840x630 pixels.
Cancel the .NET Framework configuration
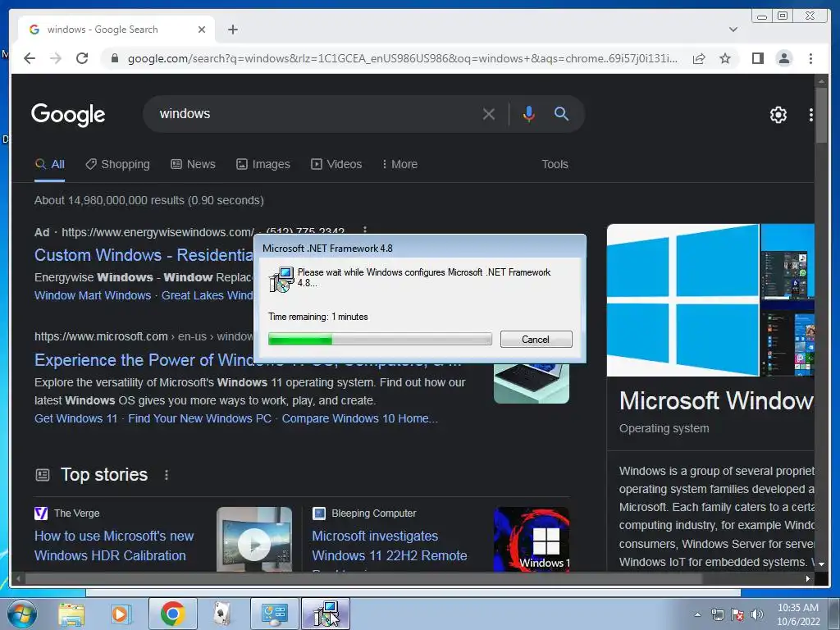[x=536, y=339]
